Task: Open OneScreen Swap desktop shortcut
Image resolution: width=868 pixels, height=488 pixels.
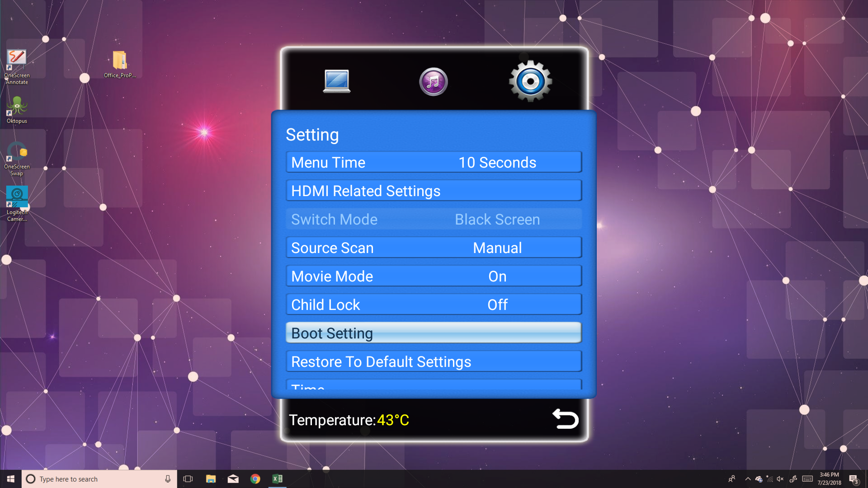Action: (17, 158)
